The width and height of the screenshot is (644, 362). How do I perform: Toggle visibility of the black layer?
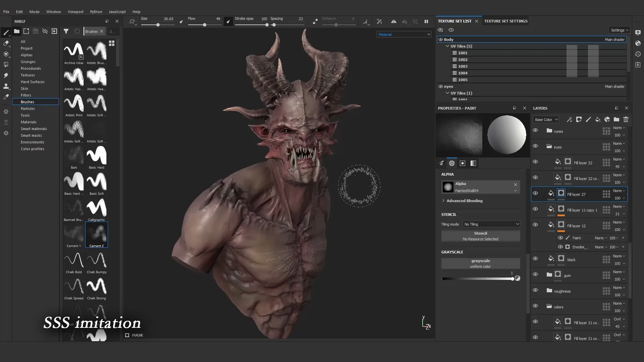pyautogui.click(x=535, y=258)
